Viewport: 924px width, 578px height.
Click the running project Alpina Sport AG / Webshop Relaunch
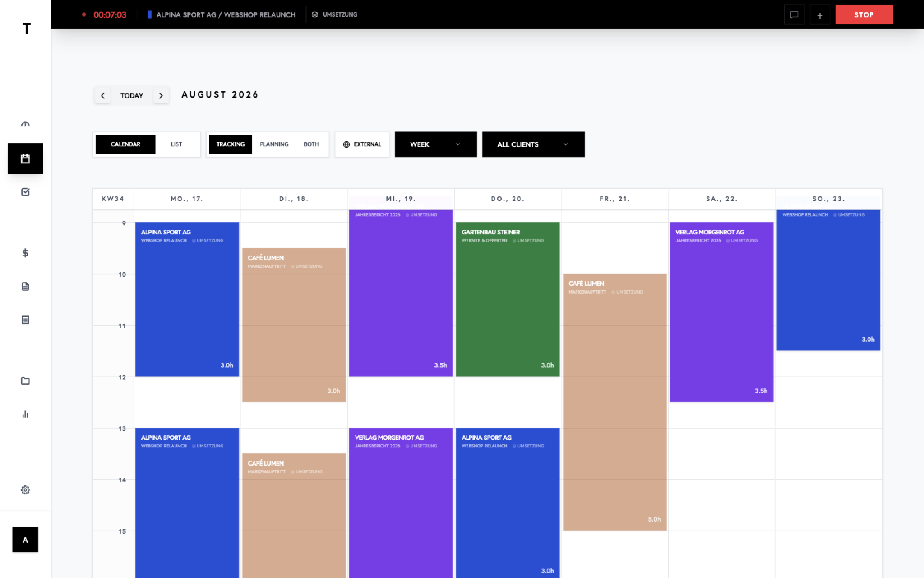222,14
